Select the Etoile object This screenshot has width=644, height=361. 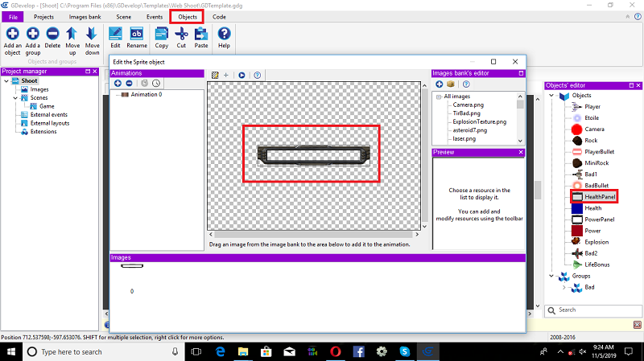click(x=592, y=117)
